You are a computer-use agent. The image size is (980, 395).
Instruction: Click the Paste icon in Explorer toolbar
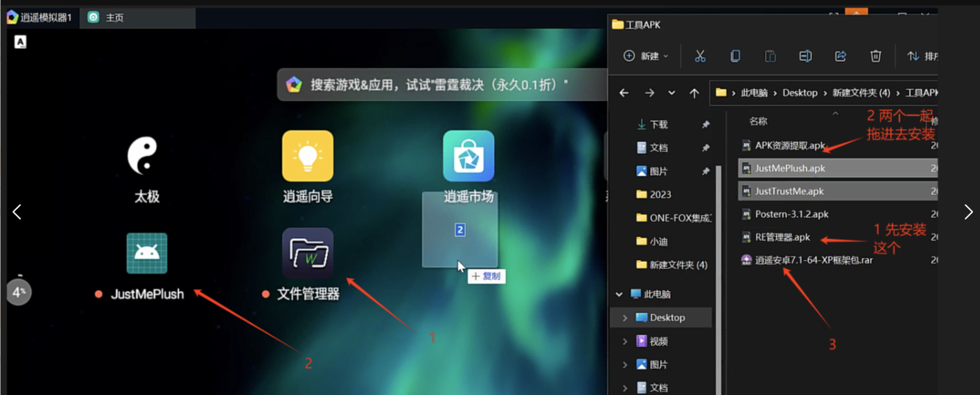tap(770, 56)
